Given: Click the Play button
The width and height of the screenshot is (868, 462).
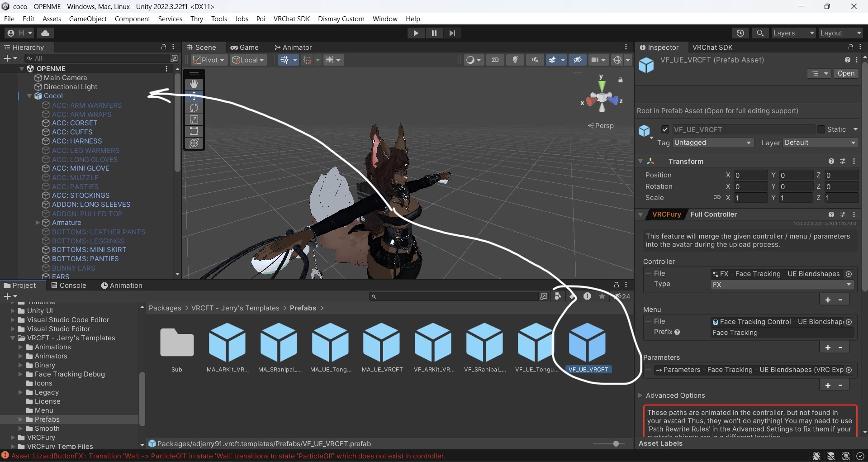Looking at the screenshot, I should (415, 33).
